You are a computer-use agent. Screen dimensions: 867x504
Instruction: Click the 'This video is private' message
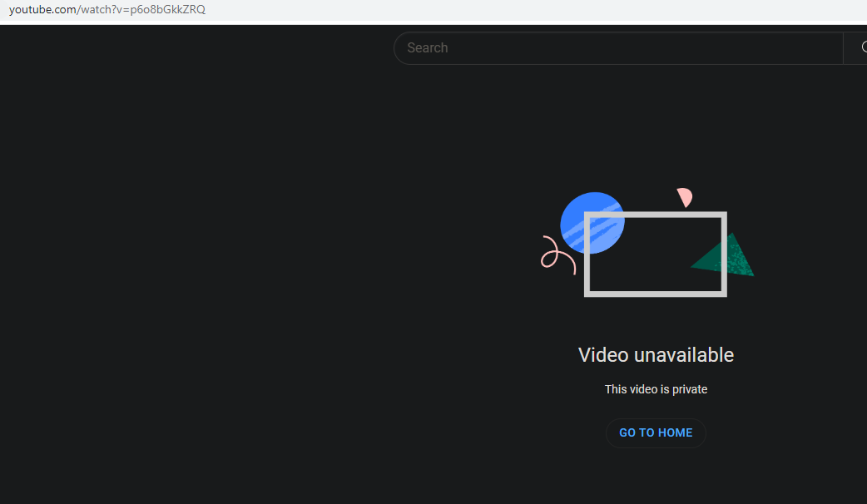coord(656,389)
